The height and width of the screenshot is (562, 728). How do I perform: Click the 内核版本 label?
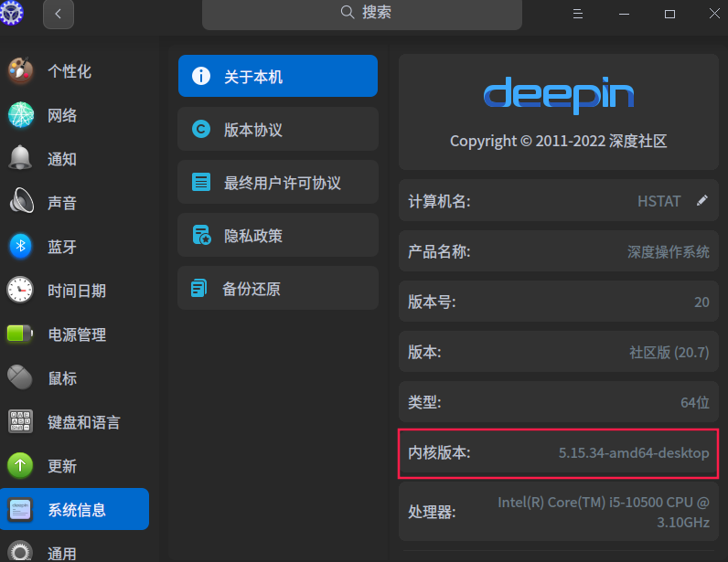[x=439, y=452]
